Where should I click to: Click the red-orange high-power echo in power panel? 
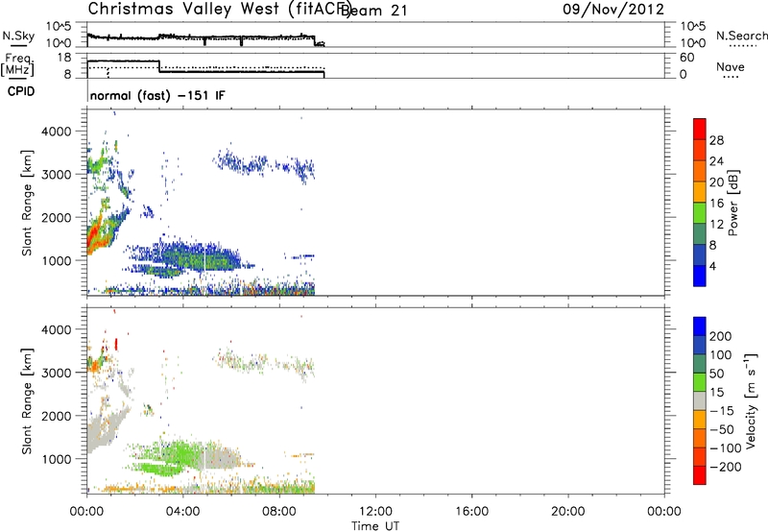pyautogui.click(x=96, y=234)
